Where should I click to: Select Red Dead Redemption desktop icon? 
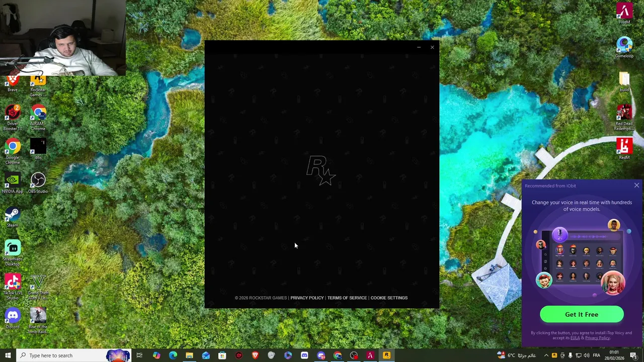[624, 118]
